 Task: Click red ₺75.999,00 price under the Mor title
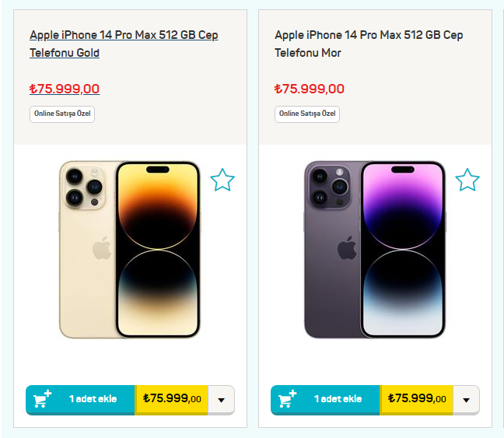click(310, 89)
